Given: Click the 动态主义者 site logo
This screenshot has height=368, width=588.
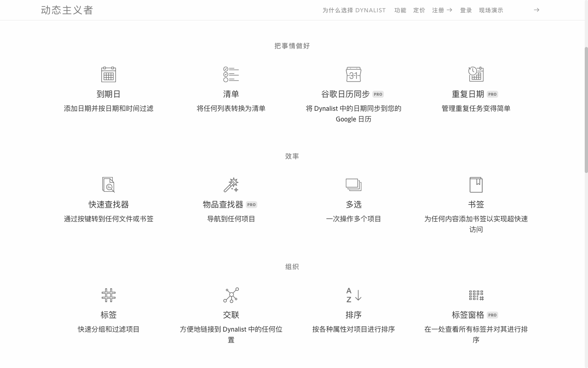Looking at the screenshot, I should click(x=67, y=10).
